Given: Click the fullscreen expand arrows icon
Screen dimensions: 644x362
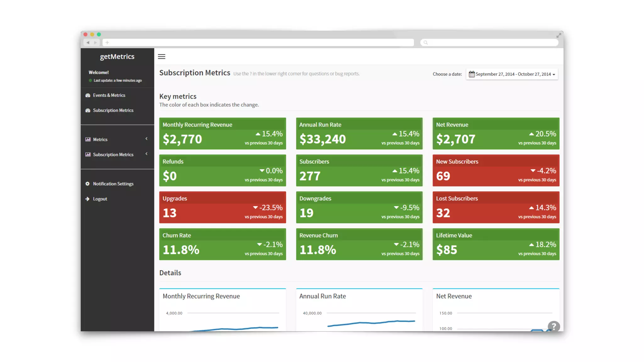Looking at the screenshot, I should point(558,36).
